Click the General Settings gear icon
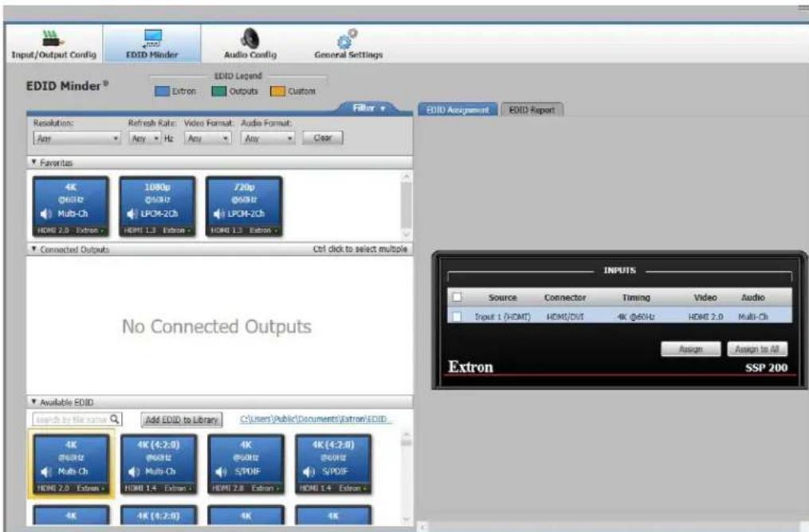Image resolution: width=809 pixels, height=532 pixels. pyautogui.click(x=347, y=39)
